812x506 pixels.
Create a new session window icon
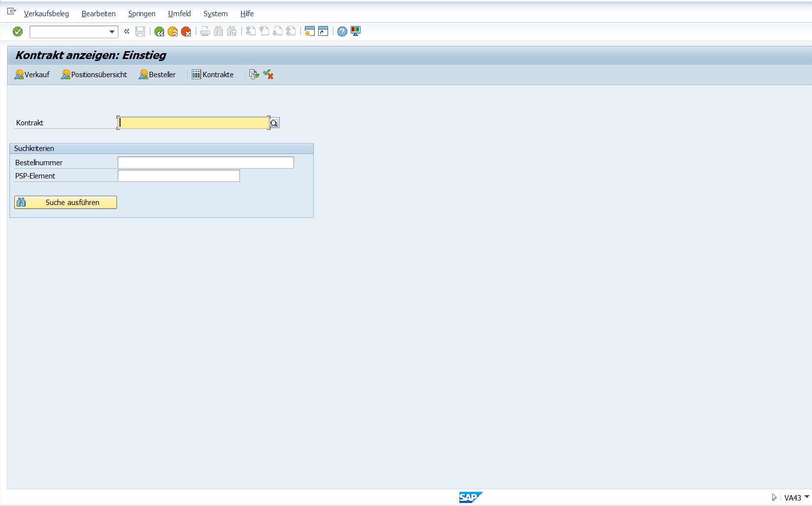[x=309, y=31]
